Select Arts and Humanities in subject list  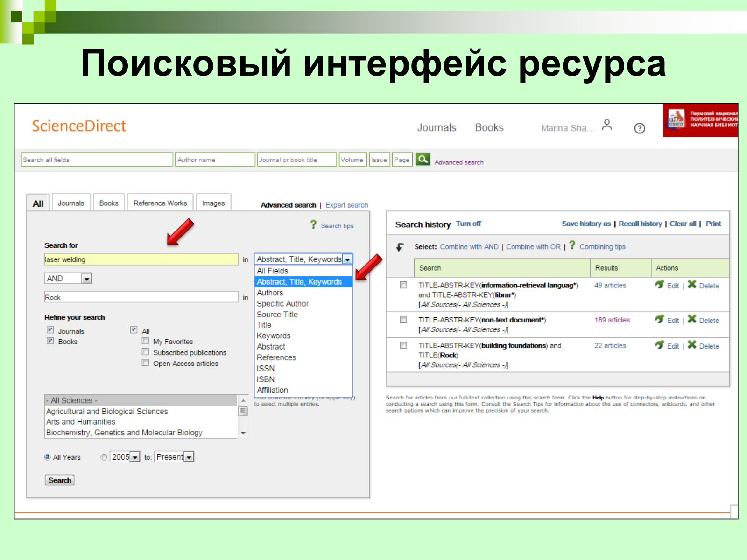141,422
